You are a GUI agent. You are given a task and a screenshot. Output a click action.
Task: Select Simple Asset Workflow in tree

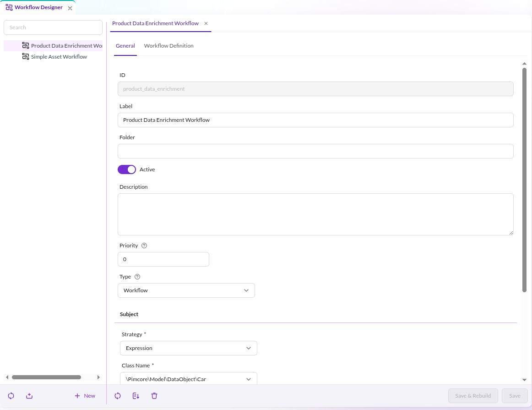coord(53,57)
